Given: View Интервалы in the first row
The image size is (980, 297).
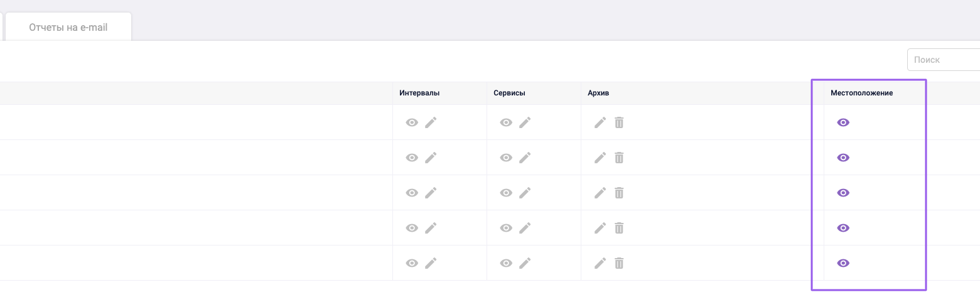Looking at the screenshot, I should pos(412,122).
